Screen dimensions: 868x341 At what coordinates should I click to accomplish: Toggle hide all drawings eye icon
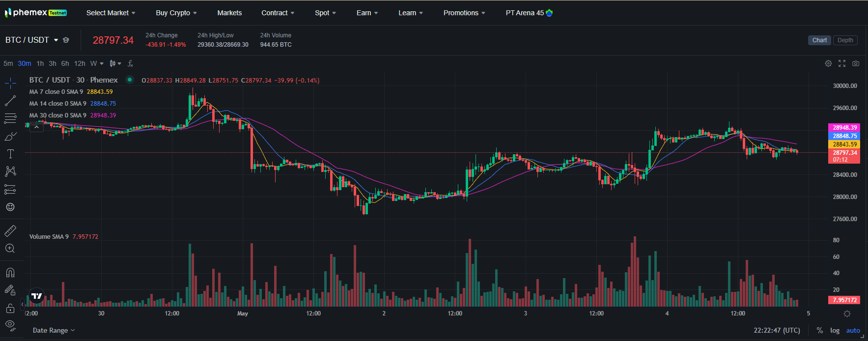(10, 325)
